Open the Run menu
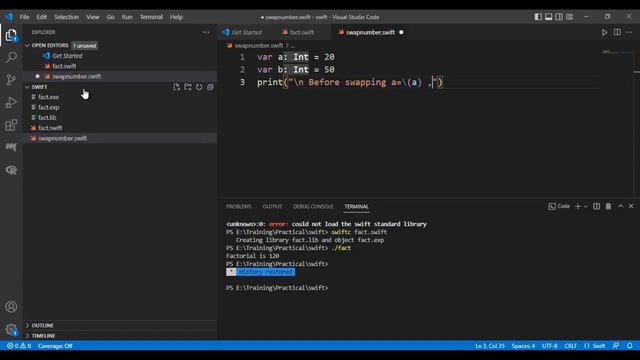 coord(127,17)
